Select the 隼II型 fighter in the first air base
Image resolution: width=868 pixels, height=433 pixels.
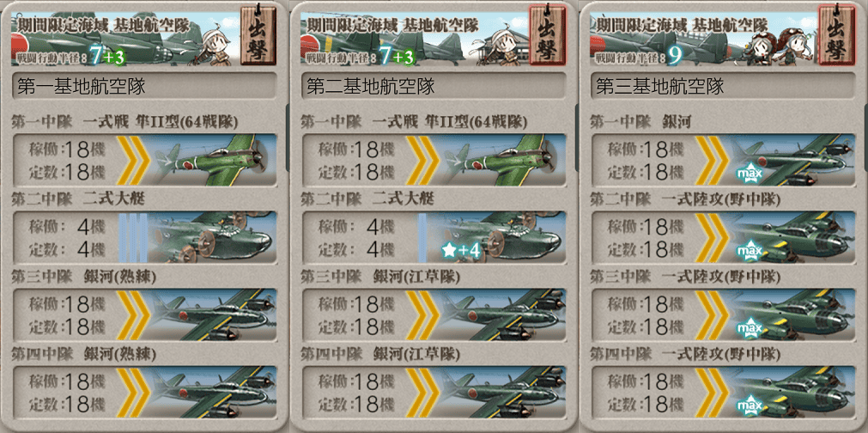pyautogui.click(x=213, y=160)
